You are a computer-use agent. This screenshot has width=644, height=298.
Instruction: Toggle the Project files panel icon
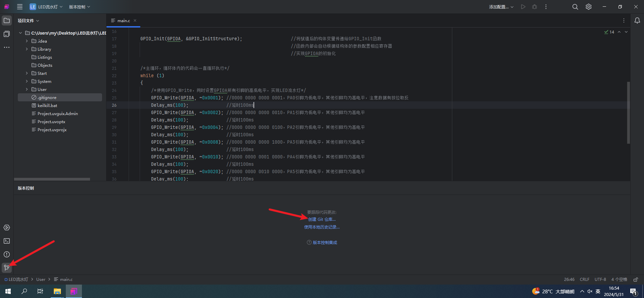(x=7, y=20)
